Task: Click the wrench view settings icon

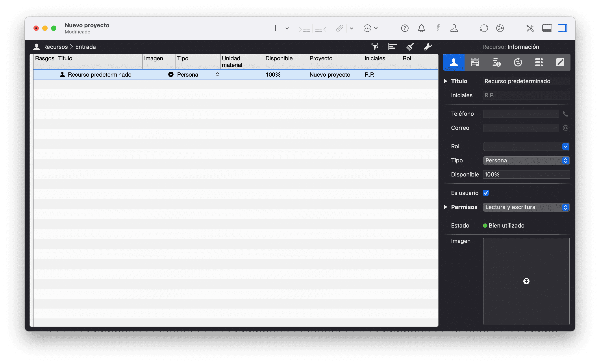Action: point(428,46)
